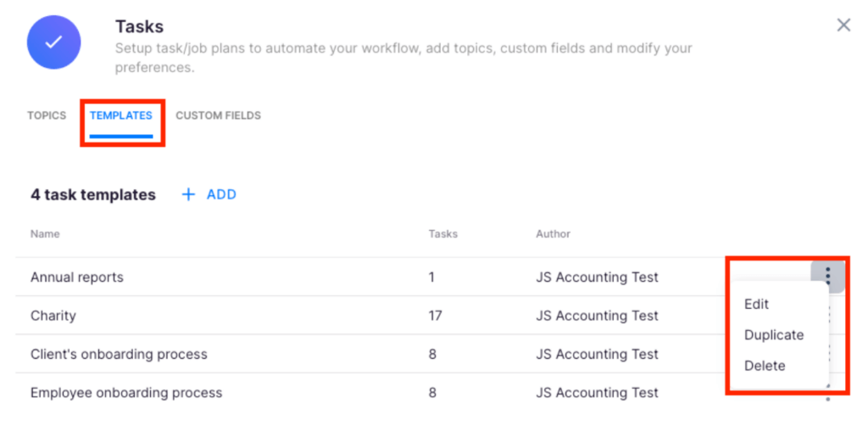Image resolution: width=868 pixels, height=448 pixels.
Task: Click the Name column header
Action: pos(45,233)
